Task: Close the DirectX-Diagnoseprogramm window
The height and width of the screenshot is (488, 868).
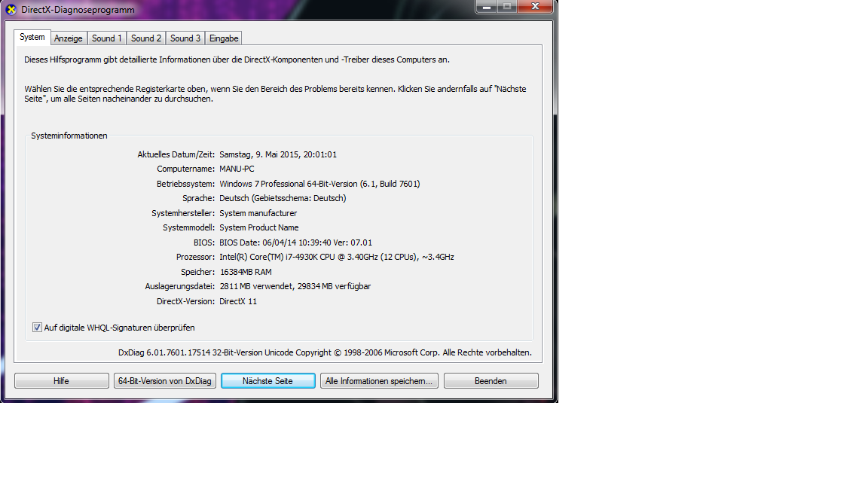Action: pyautogui.click(x=535, y=7)
